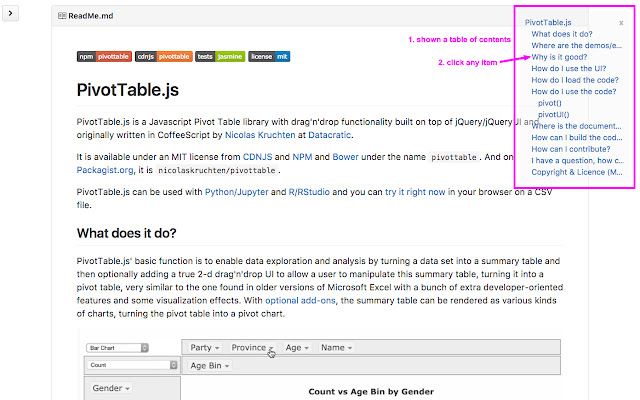Open 'Where are the demos/e...' TOC entry
The width and height of the screenshot is (640, 400).
(576, 45)
